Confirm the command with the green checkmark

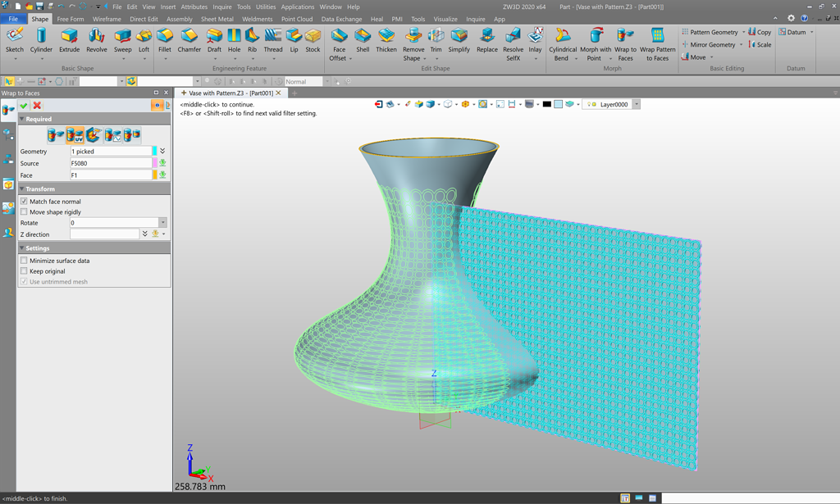[x=23, y=105]
